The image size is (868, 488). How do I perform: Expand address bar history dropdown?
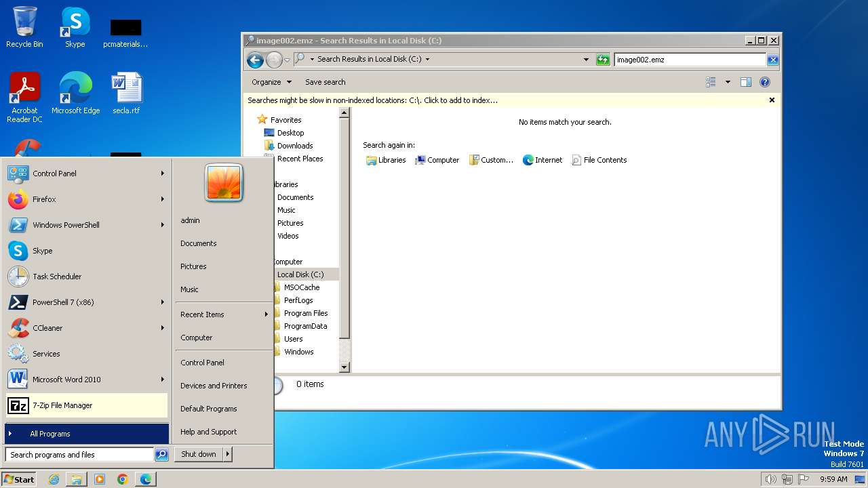point(586,60)
